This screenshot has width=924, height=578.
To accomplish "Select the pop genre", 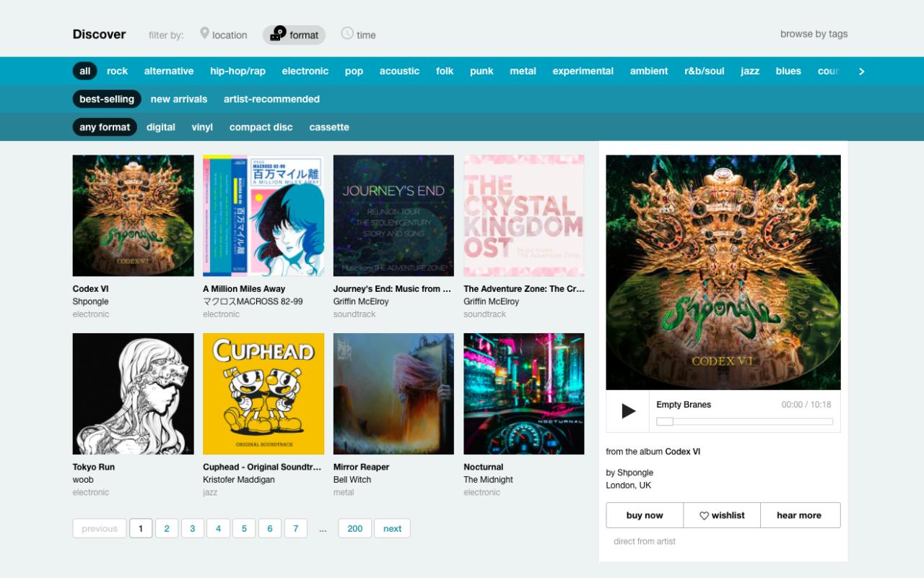I will tap(354, 71).
